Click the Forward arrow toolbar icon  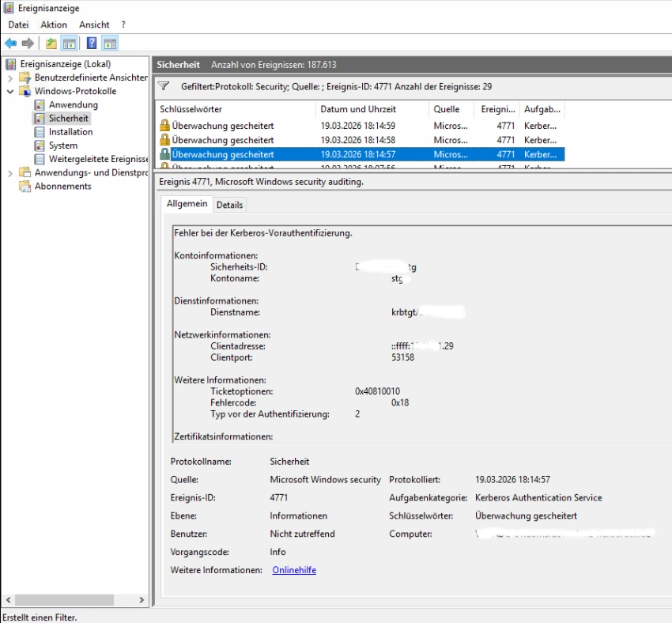pos(28,43)
